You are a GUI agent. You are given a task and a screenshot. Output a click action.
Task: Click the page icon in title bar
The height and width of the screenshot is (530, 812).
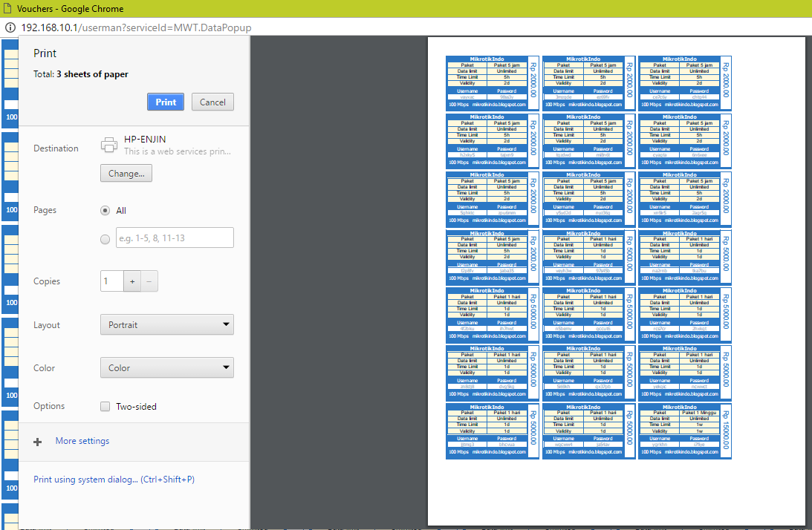tap(7, 8)
